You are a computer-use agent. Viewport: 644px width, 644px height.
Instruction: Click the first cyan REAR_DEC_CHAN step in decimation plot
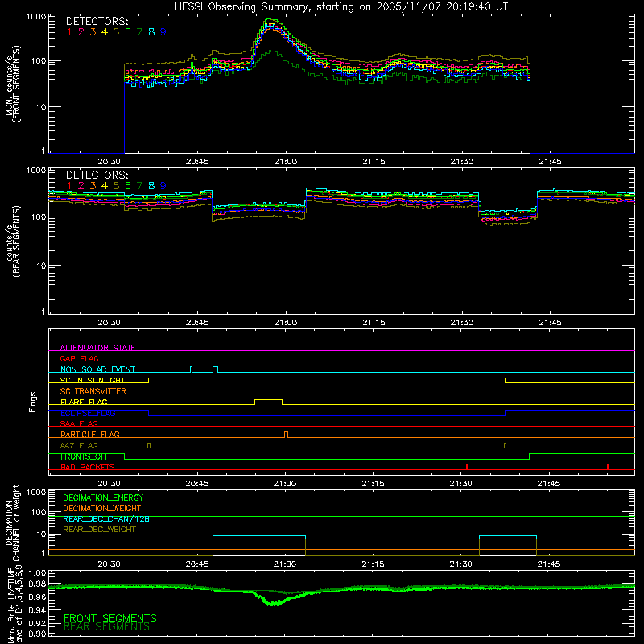tap(259, 536)
